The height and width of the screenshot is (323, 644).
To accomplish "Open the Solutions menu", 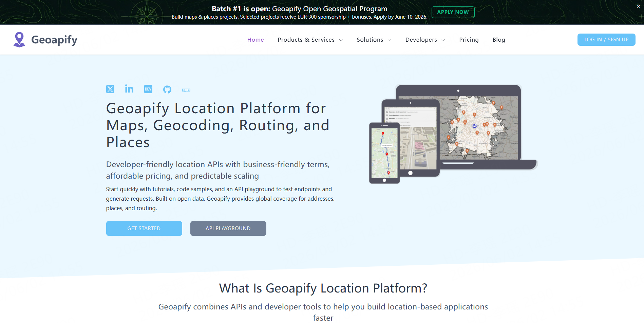I will [370, 40].
